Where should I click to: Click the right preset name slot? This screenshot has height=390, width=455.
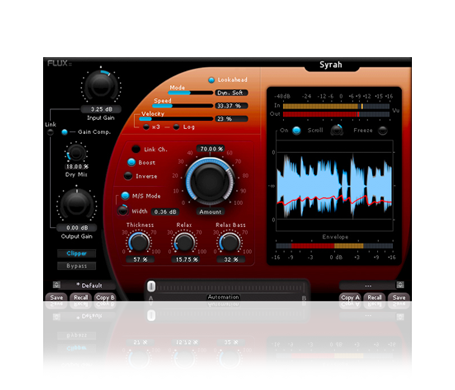click(367, 285)
